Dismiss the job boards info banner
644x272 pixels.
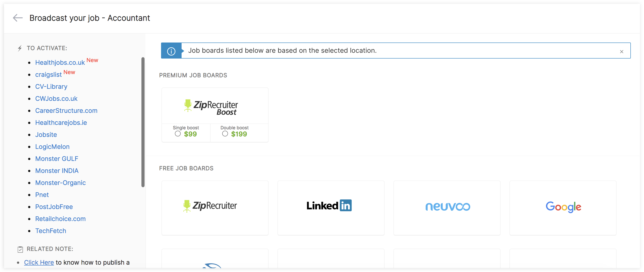(x=621, y=52)
